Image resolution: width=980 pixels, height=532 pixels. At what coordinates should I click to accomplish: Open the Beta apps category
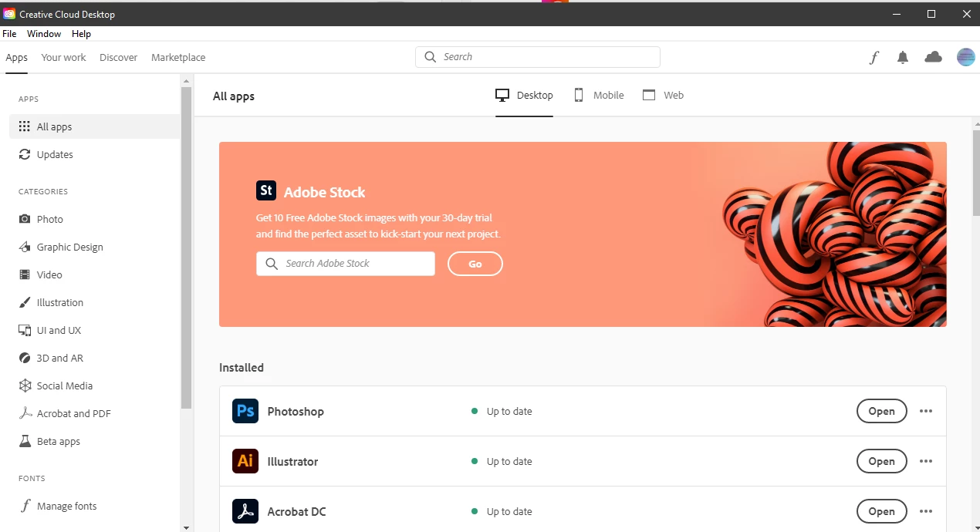click(x=94, y=441)
